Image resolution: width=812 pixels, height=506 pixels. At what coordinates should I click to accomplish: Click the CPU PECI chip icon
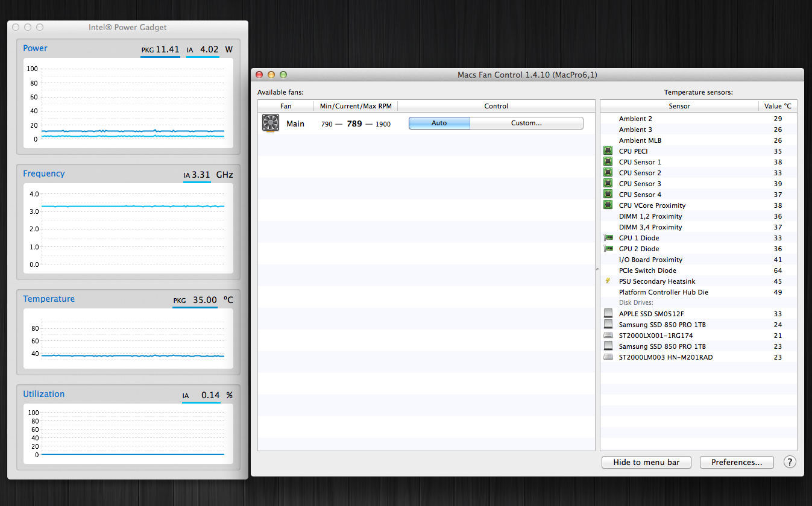[x=608, y=151]
